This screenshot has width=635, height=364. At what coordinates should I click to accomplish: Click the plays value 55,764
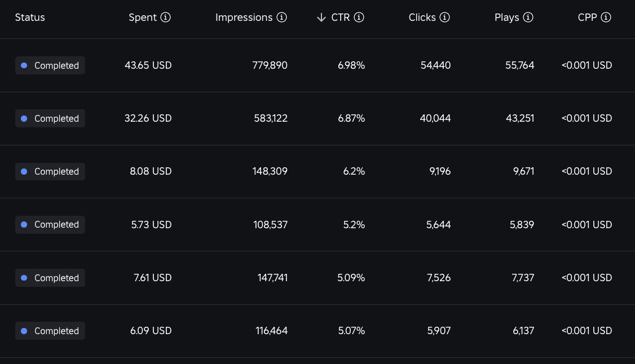tap(519, 65)
